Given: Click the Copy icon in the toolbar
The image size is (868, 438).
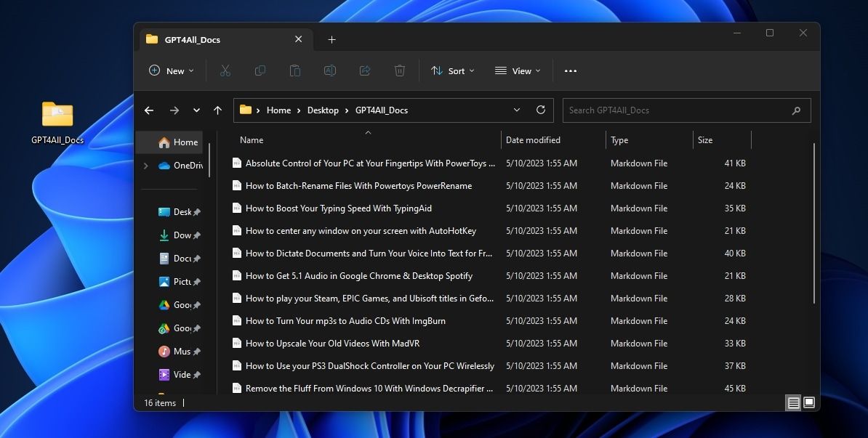Looking at the screenshot, I should (260, 70).
